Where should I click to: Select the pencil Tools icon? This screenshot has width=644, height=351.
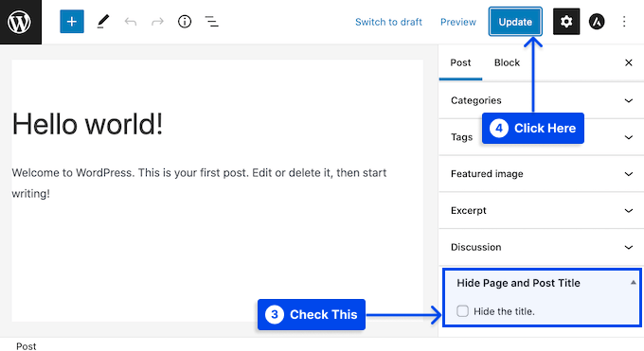103,22
